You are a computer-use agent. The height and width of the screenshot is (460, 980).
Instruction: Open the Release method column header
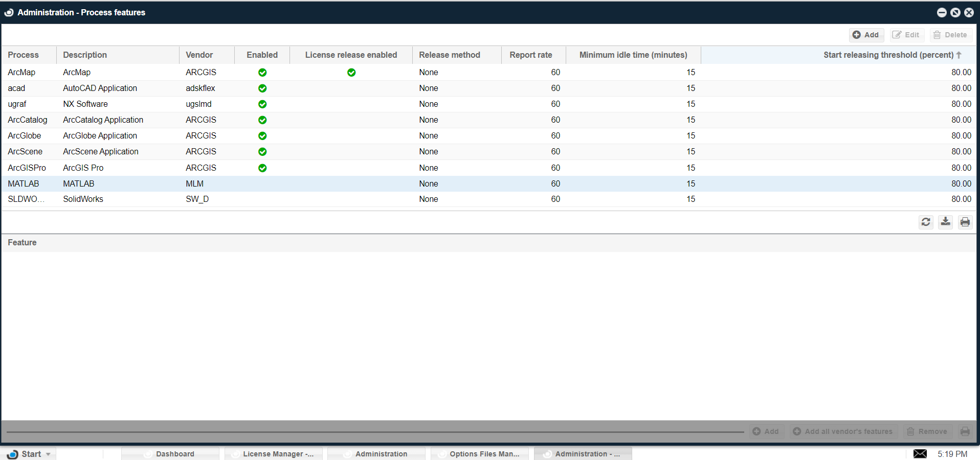point(449,55)
